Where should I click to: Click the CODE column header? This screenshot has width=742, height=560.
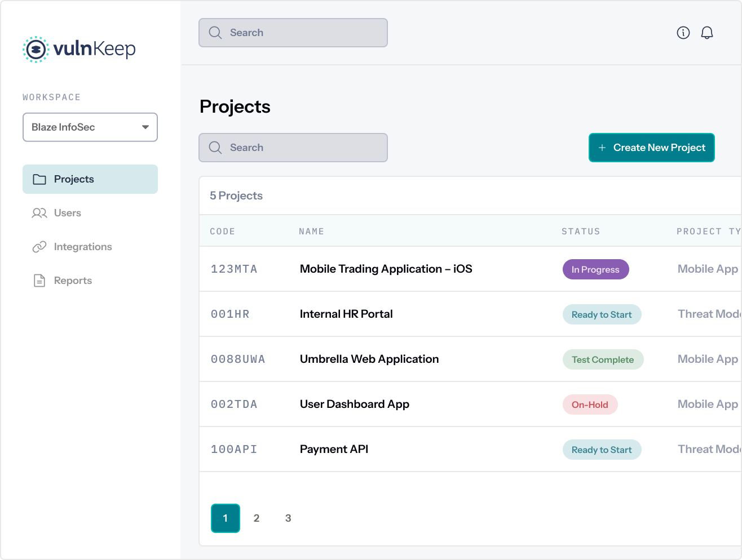coord(223,232)
